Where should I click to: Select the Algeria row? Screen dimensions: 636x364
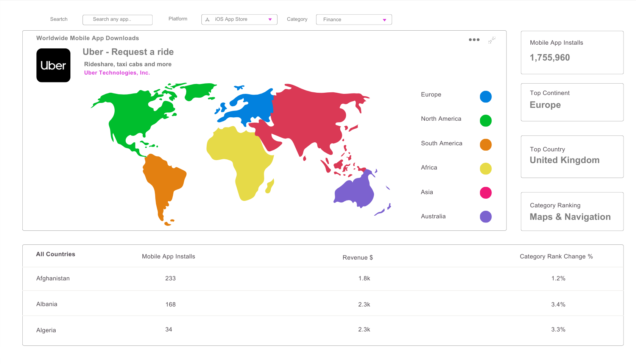(323, 330)
